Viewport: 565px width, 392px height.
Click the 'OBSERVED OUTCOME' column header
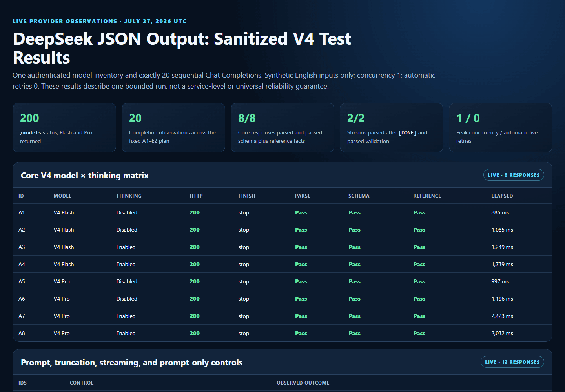(303, 383)
